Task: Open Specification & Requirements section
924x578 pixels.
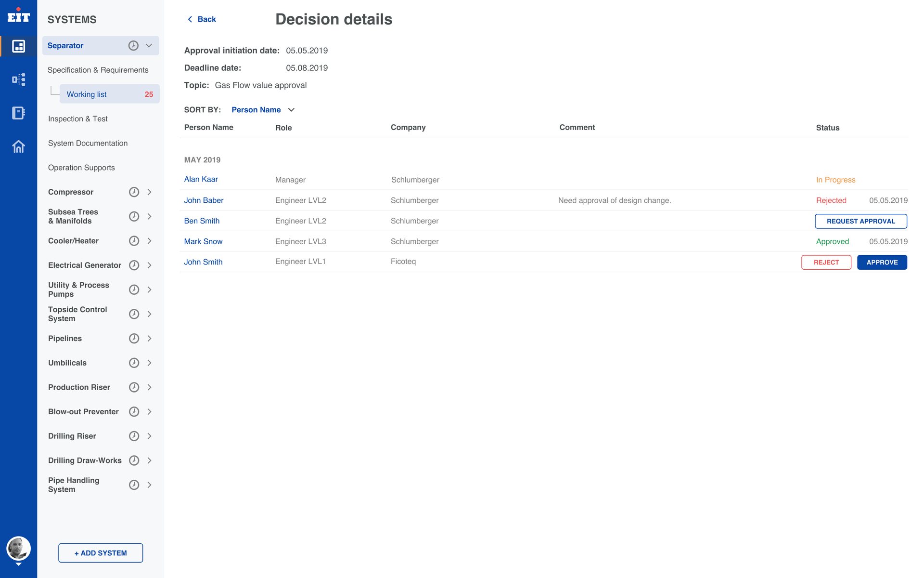Action: click(98, 70)
